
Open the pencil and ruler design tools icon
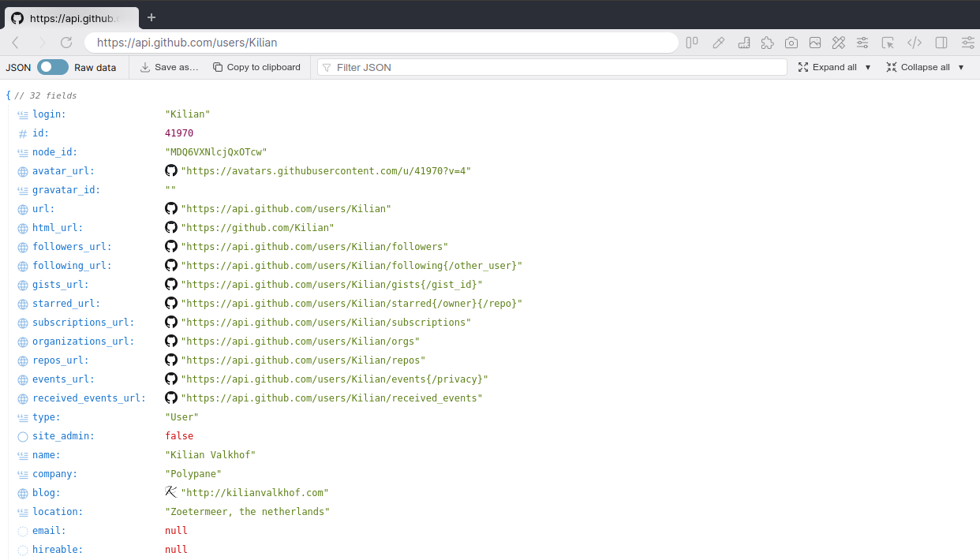coord(839,43)
